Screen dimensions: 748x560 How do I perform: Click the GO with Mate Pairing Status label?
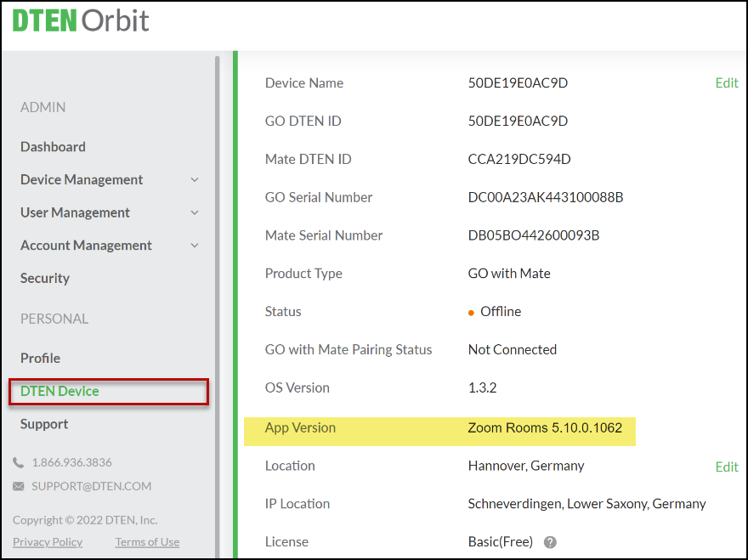click(348, 349)
